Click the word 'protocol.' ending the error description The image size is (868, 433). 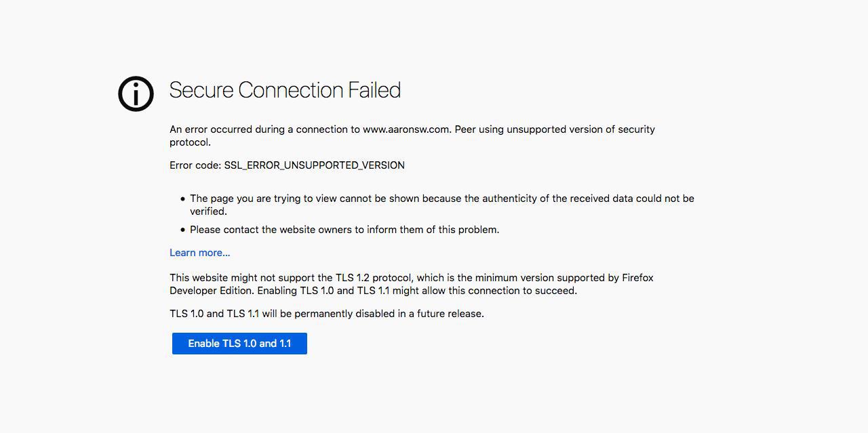click(190, 142)
